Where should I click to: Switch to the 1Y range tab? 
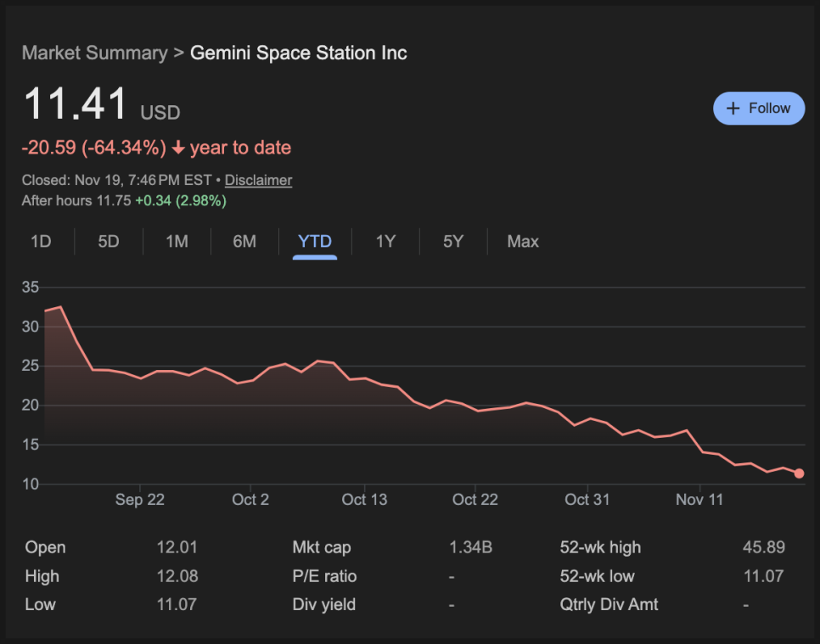click(x=385, y=242)
